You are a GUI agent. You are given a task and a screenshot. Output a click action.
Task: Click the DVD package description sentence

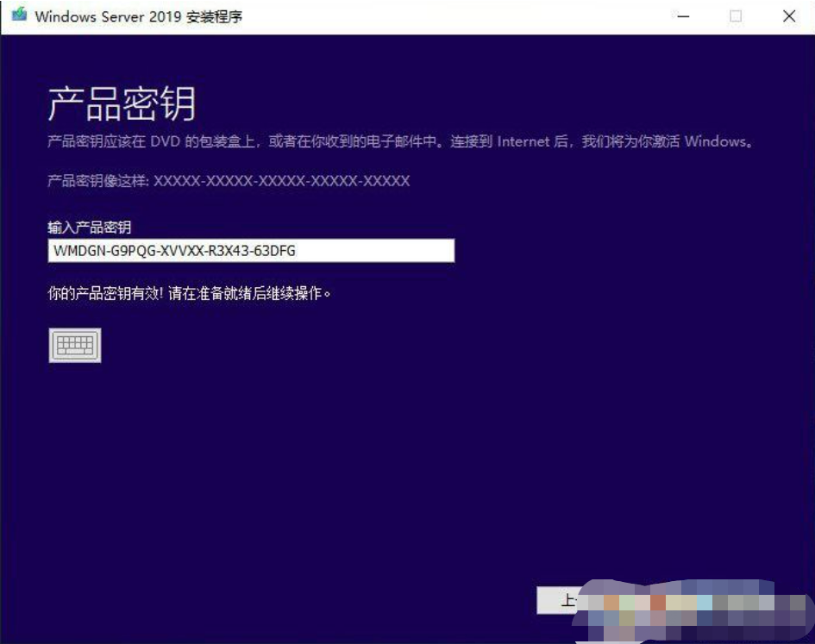pyautogui.click(x=400, y=141)
